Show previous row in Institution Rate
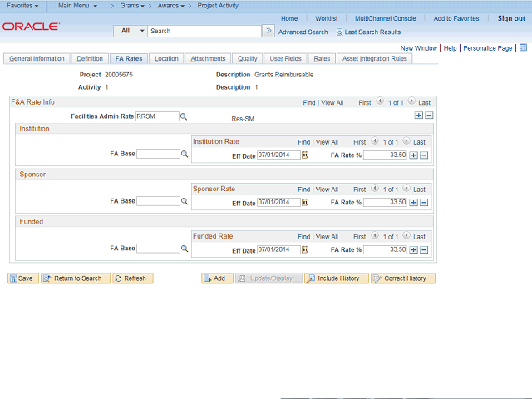Screen dimensions: 532x399 point(375,140)
